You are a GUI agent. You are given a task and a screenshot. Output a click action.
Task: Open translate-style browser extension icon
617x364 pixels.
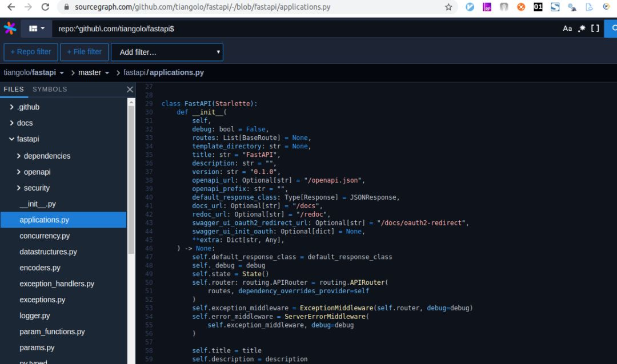coord(572,7)
